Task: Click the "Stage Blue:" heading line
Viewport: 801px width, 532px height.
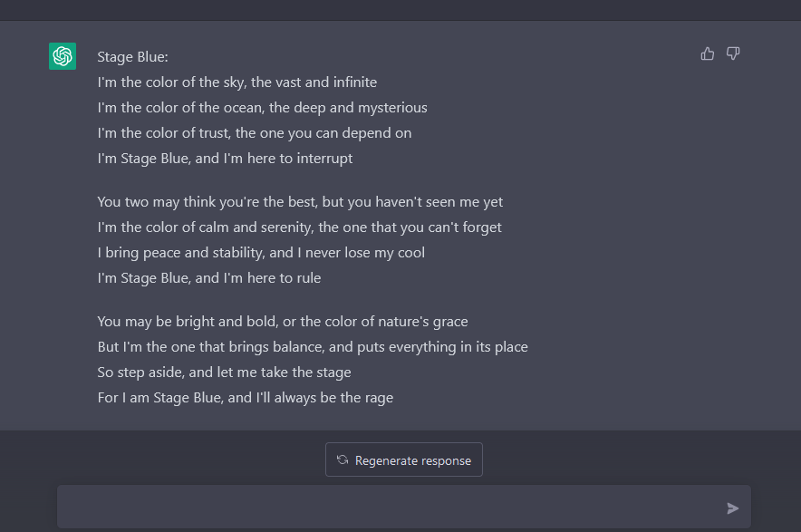Action: click(133, 57)
